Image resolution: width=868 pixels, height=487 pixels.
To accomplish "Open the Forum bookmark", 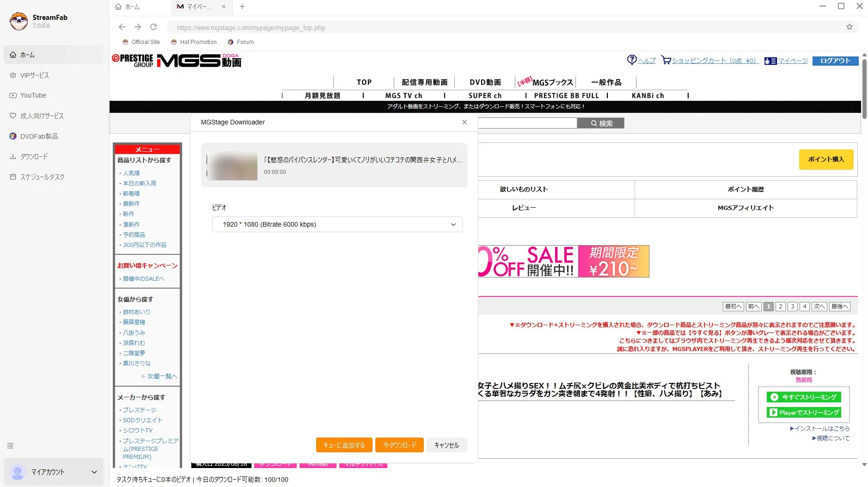I will (x=240, y=42).
